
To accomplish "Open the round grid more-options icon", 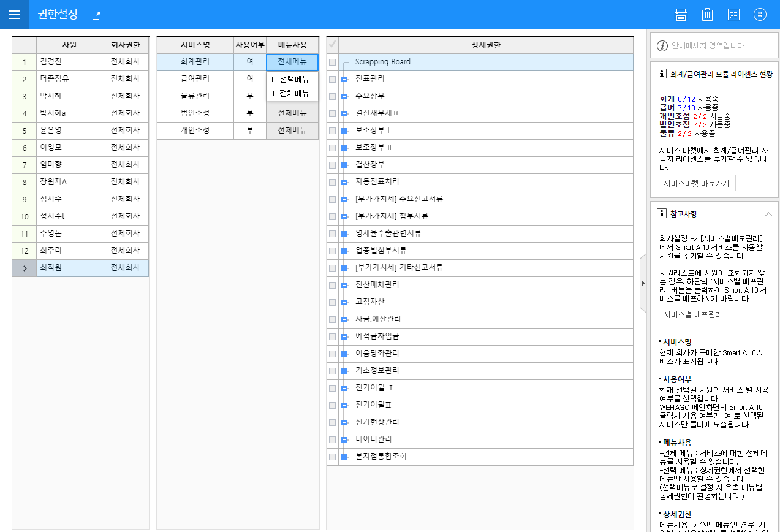I will click(760, 15).
